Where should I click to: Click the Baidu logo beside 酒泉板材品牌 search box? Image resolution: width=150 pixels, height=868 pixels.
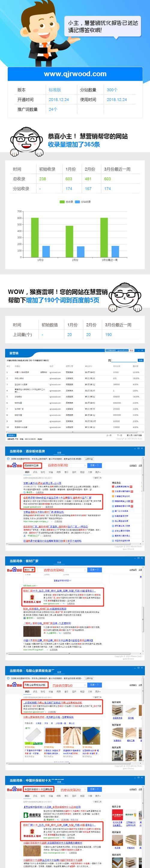pyautogui.click(x=14, y=466)
